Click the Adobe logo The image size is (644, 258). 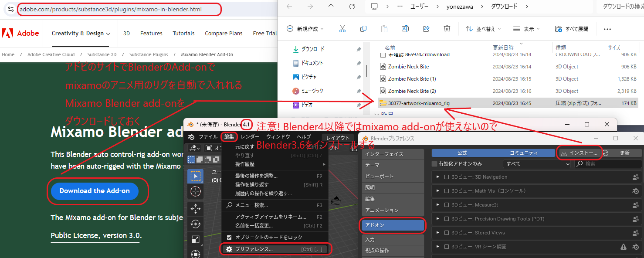coord(21,33)
